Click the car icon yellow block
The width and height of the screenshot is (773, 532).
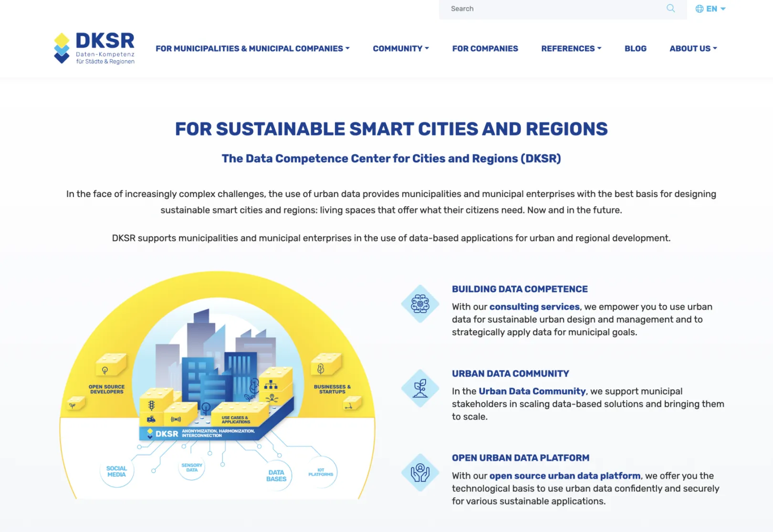[x=151, y=419]
